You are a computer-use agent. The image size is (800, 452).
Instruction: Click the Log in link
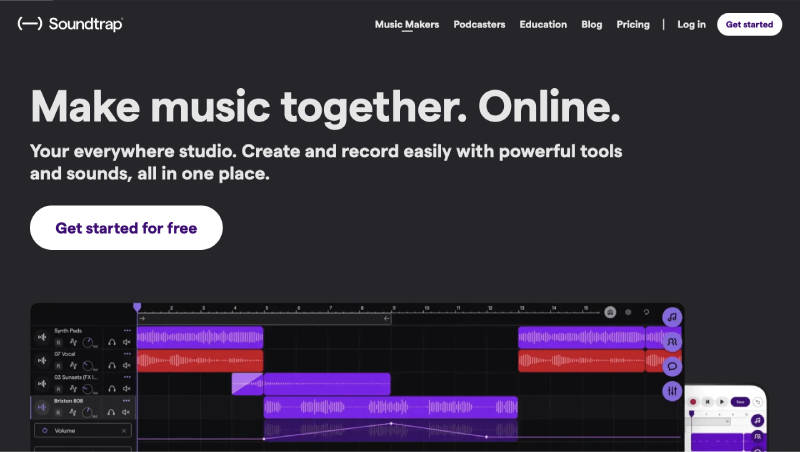[691, 24]
